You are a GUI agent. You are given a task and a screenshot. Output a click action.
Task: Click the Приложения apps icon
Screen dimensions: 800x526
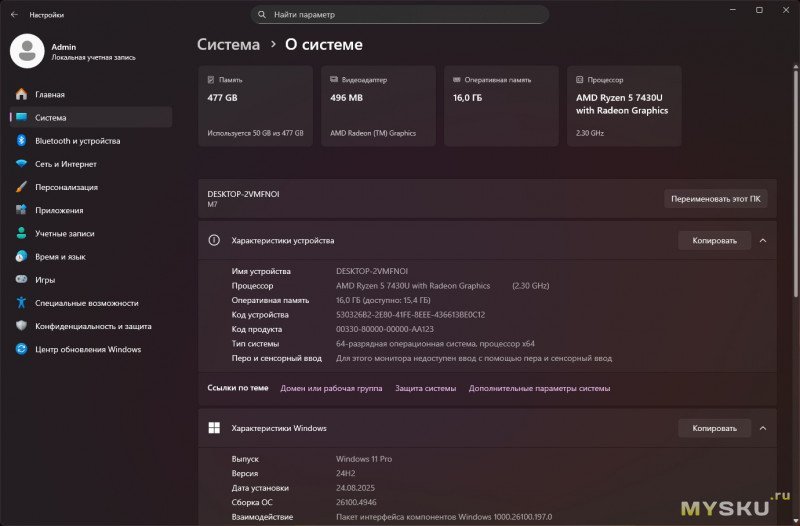21,210
